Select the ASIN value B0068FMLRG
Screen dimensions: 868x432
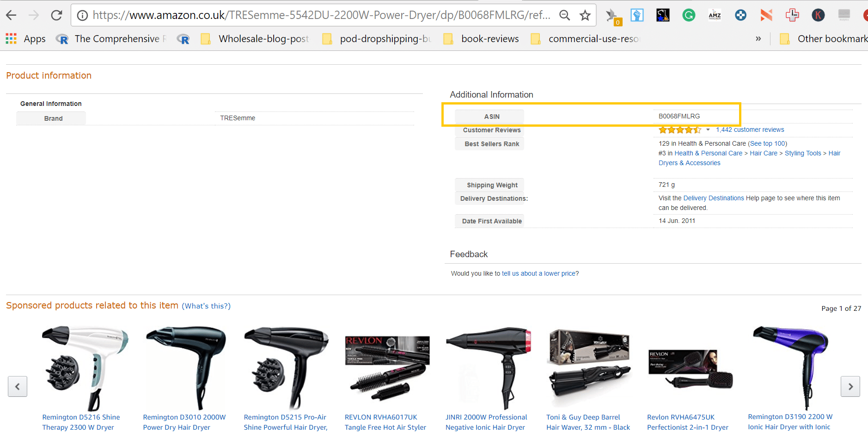679,117
